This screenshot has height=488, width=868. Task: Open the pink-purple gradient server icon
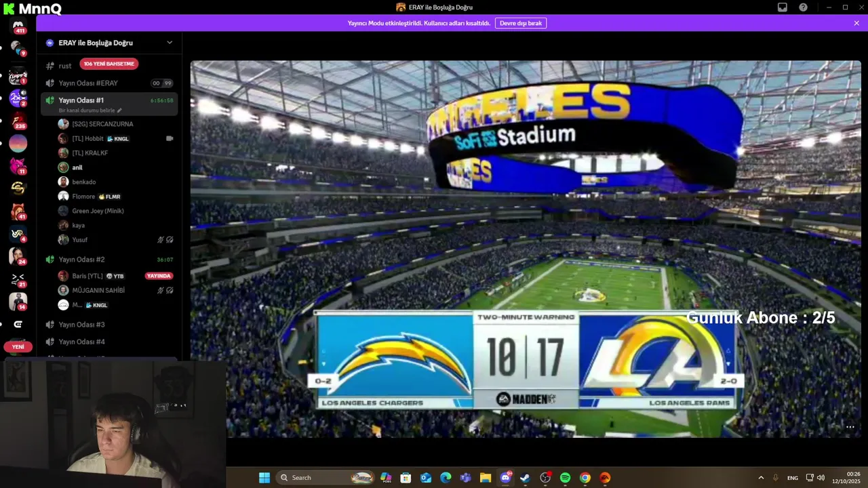tap(18, 143)
